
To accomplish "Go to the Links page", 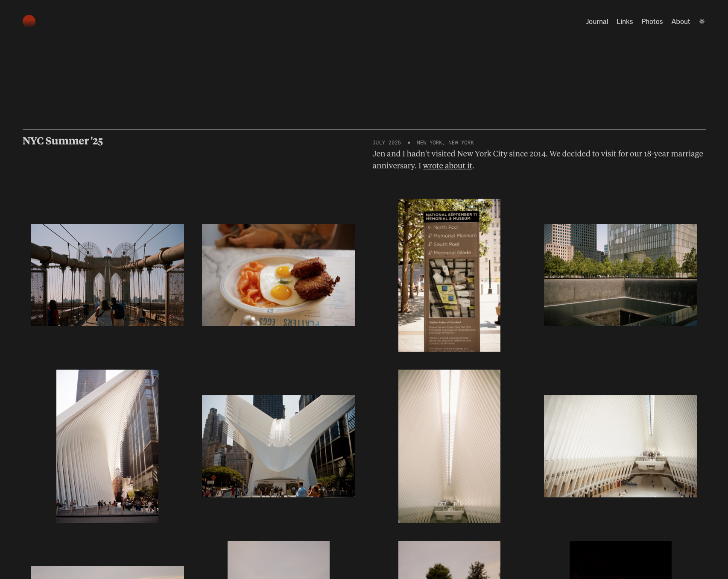I will [x=624, y=21].
